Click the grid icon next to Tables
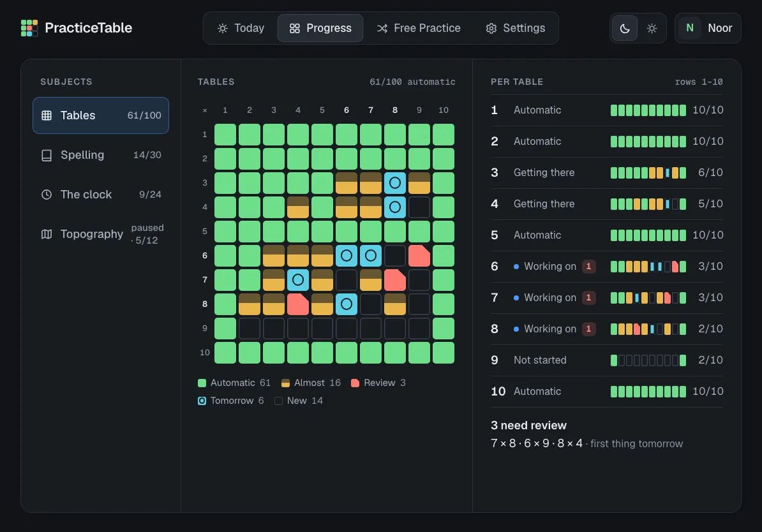This screenshot has height=532, width=762. [x=47, y=115]
